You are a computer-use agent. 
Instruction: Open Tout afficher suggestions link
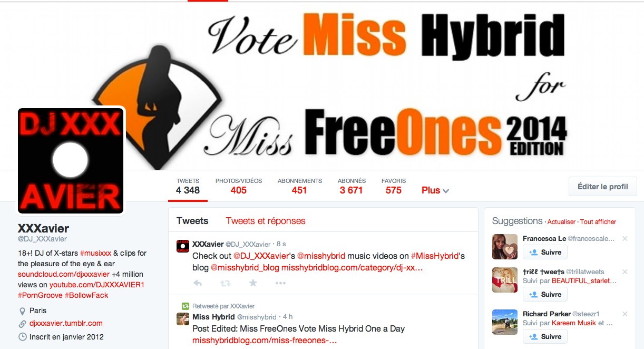[598, 222]
